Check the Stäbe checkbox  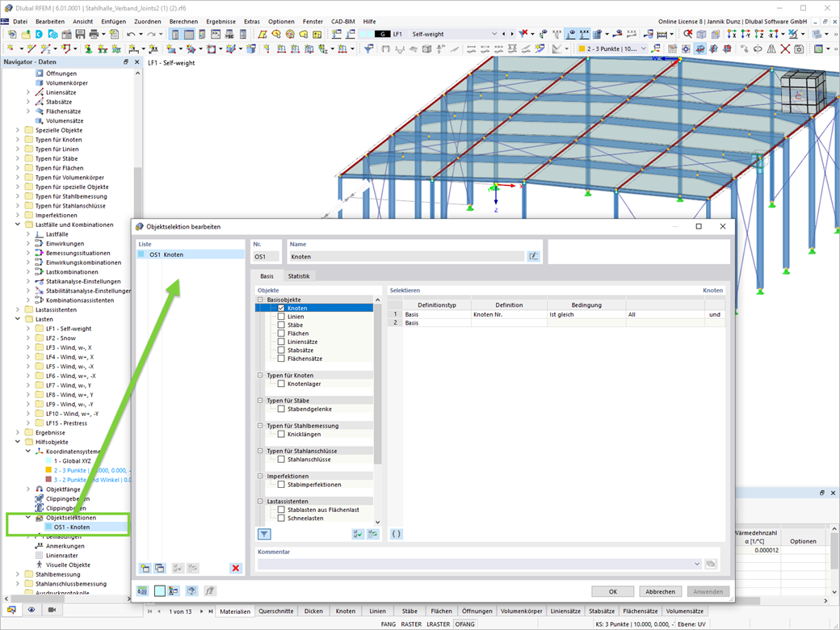(x=281, y=325)
